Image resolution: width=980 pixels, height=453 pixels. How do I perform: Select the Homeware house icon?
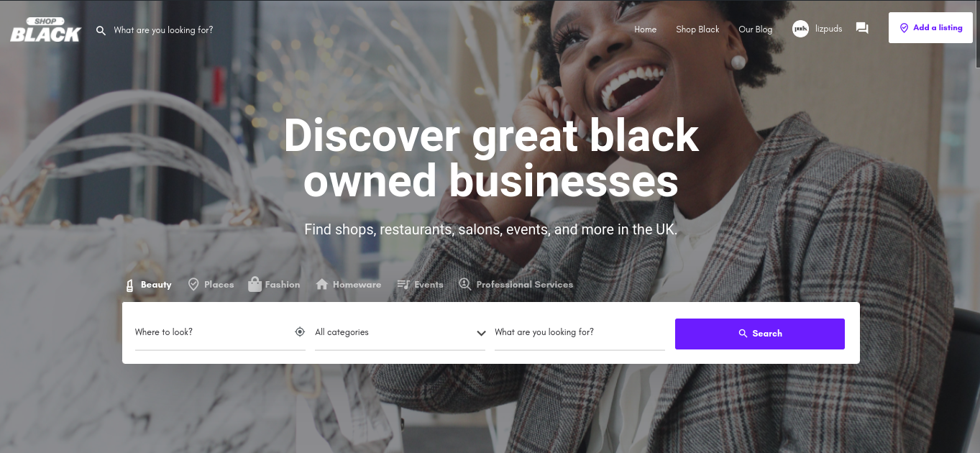(322, 285)
